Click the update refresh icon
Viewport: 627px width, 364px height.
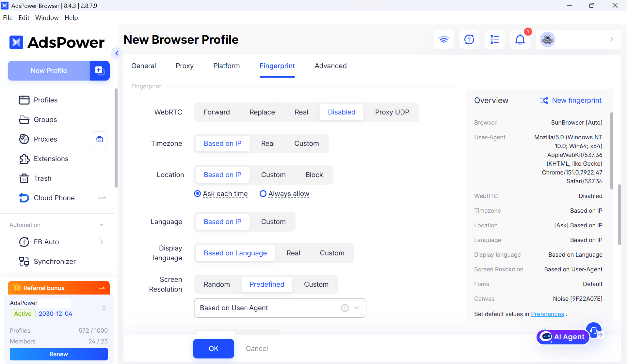coord(469,39)
